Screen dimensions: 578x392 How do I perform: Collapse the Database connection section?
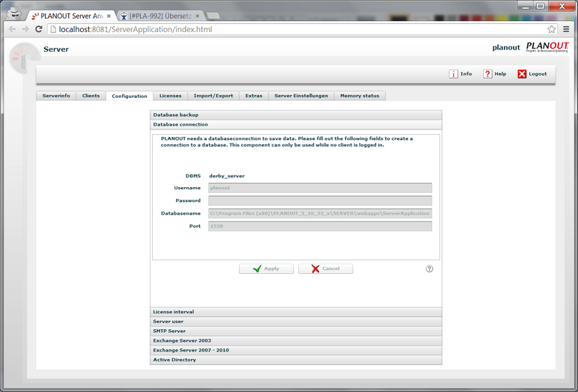[x=296, y=124]
